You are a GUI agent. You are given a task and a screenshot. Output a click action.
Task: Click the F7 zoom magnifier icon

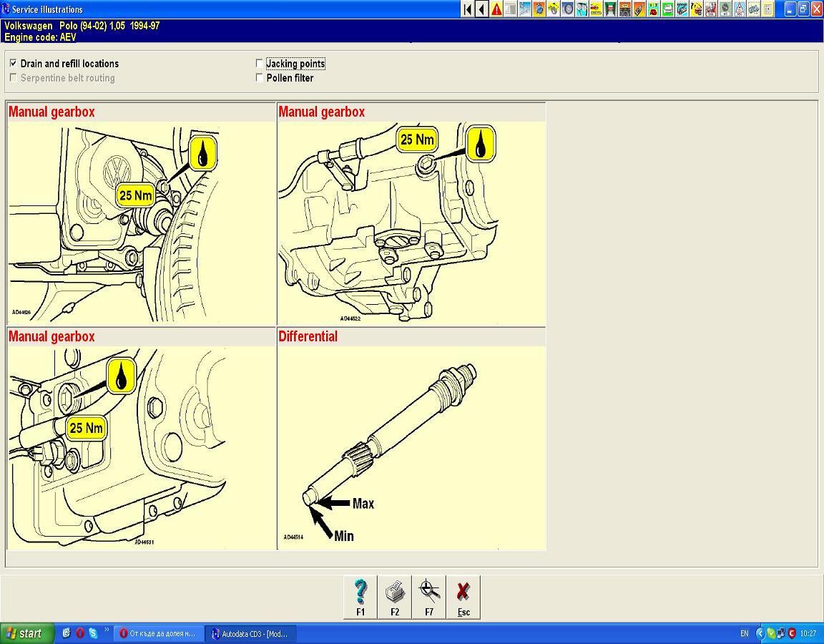coord(429,597)
